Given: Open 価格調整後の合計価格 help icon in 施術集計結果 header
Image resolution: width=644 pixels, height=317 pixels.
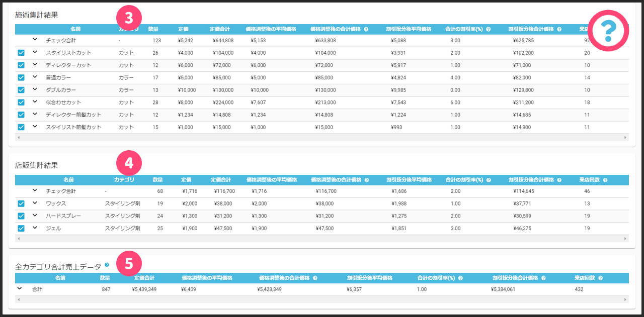Looking at the screenshot, I should pyautogui.click(x=366, y=29).
